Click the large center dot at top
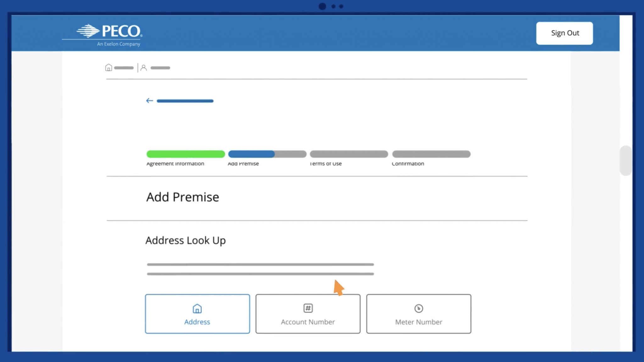Screen dimensions: 644x362 (x=322, y=6)
